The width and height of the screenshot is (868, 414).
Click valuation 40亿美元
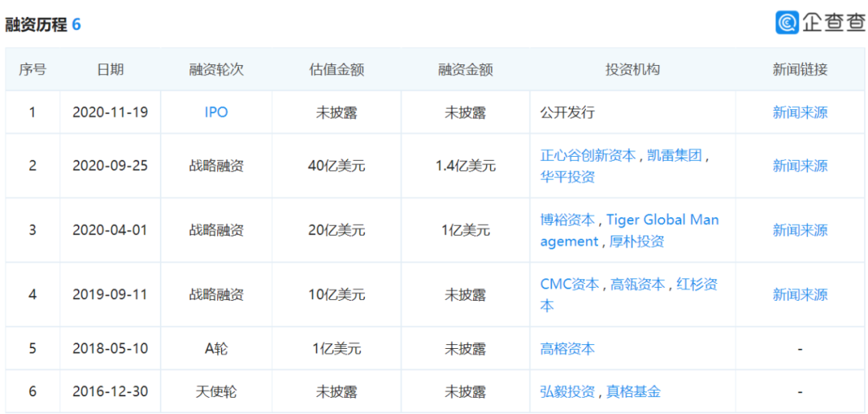[x=337, y=166]
